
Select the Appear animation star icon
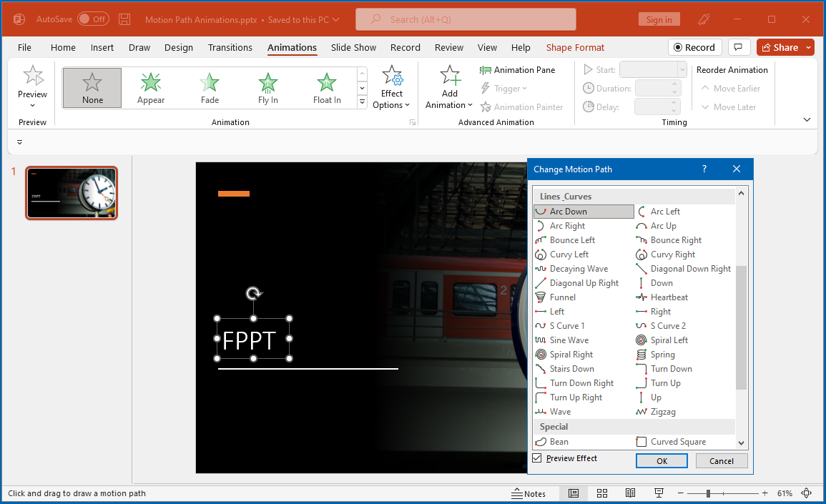pyautogui.click(x=151, y=83)
